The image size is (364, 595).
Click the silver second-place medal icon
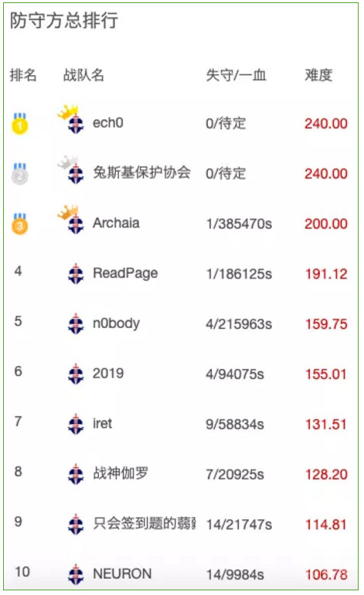coord(20,174)
